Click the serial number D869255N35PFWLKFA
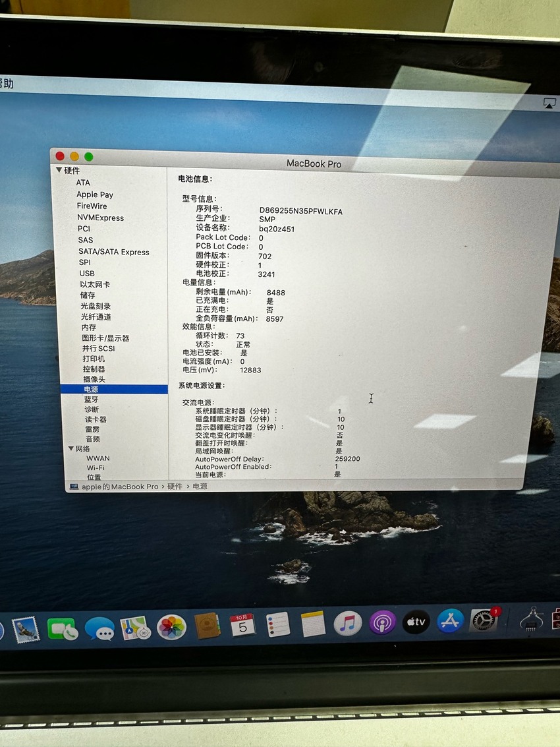Viewport: 560px width, 747px height. click(301, 211)
